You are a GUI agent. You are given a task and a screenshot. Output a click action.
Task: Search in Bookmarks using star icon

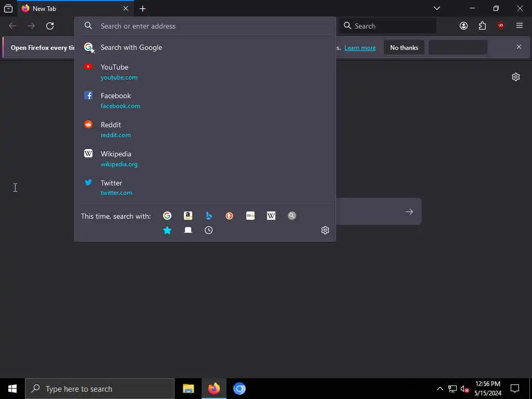pyautogui.click(x=167, y=230)
